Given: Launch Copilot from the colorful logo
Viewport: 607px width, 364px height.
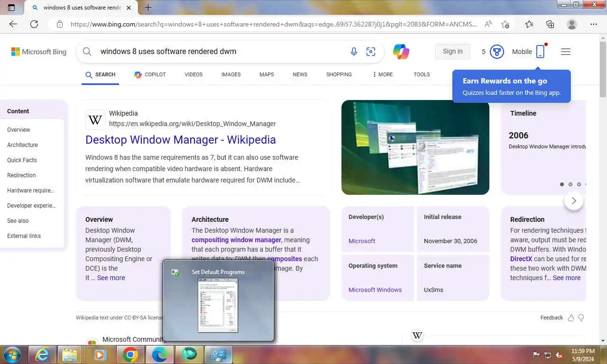Looking at the screenshot, I should point(401,52).
